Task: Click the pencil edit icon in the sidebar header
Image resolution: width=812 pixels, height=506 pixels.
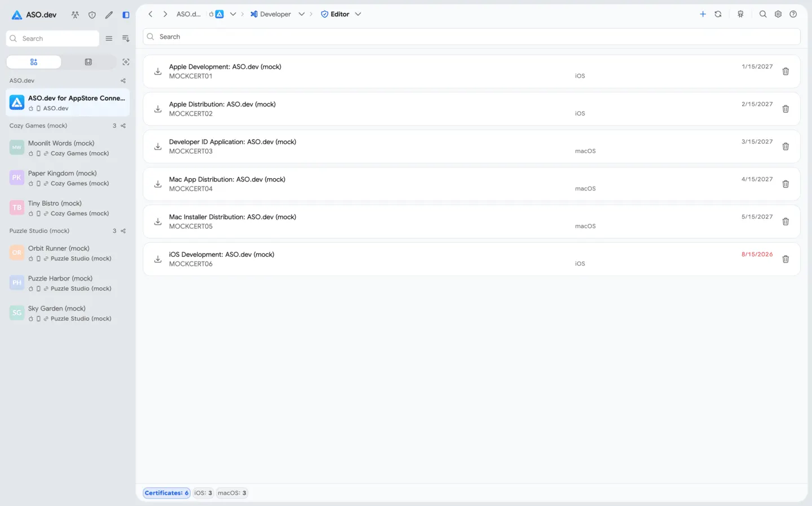Action: [x=109, y=15]
